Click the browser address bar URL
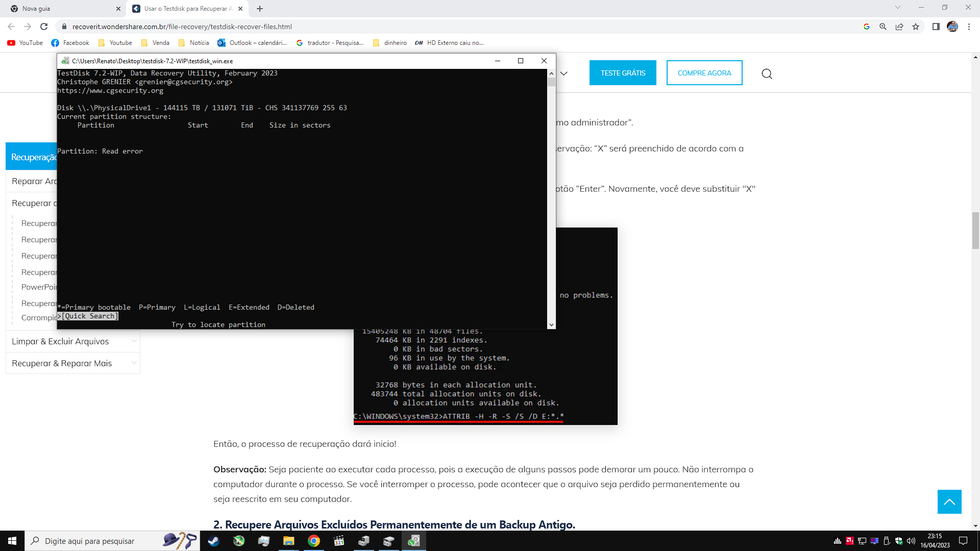980x551 pixels. coord(182,27)
